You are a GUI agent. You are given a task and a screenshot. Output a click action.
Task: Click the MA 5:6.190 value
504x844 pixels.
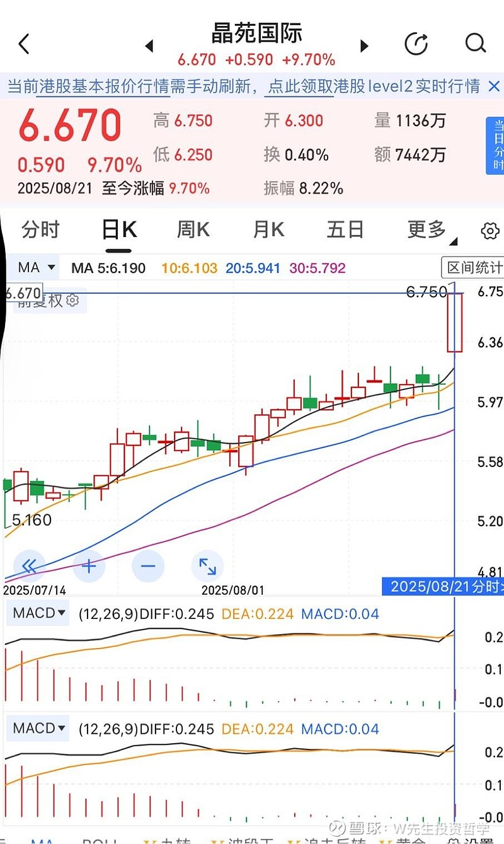click(108, 268)
